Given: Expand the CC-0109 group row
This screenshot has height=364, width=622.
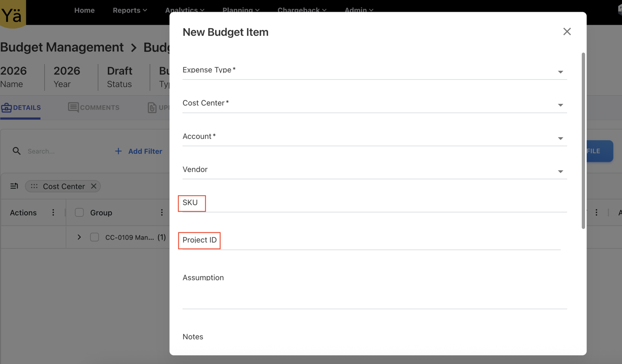Looking at the screenshot, I should tap(79, 237).
